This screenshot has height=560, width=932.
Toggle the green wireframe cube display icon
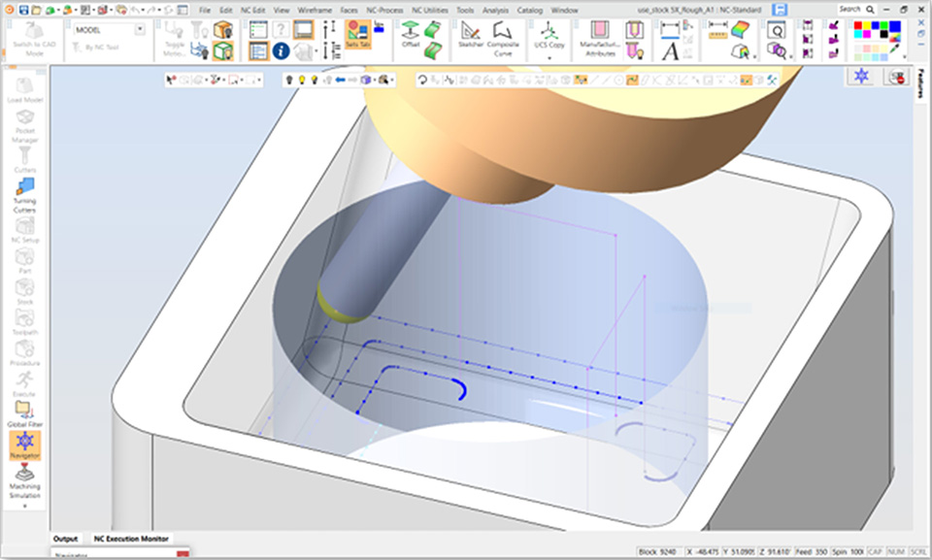coord(223,50)
